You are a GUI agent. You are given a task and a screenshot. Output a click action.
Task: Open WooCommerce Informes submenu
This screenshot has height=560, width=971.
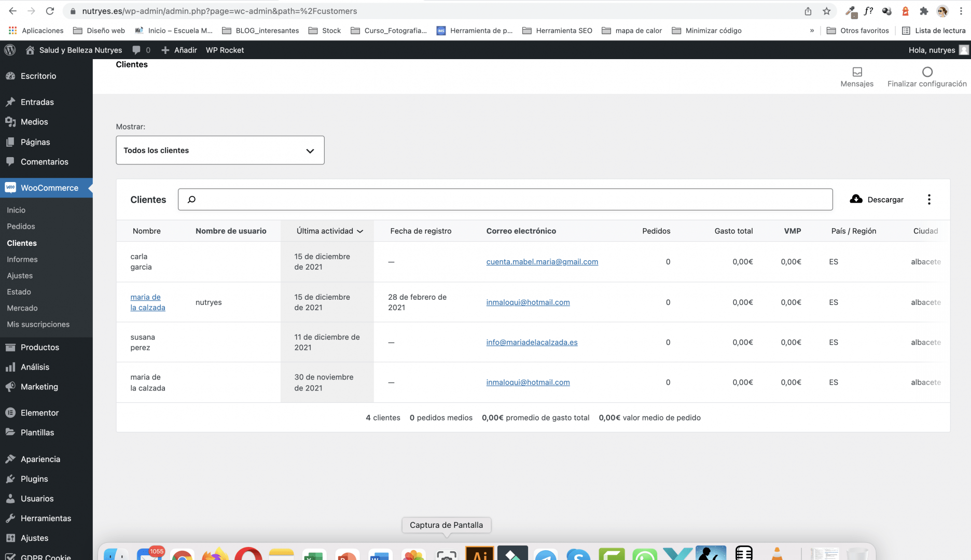coord(22,259)
